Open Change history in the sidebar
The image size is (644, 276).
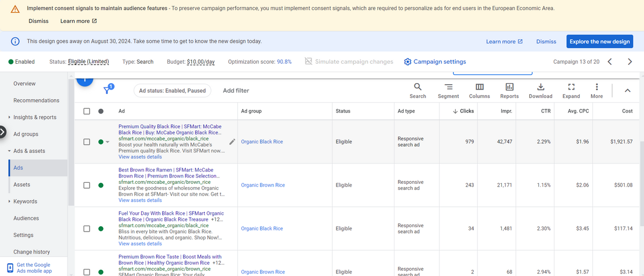coord(32,252)
